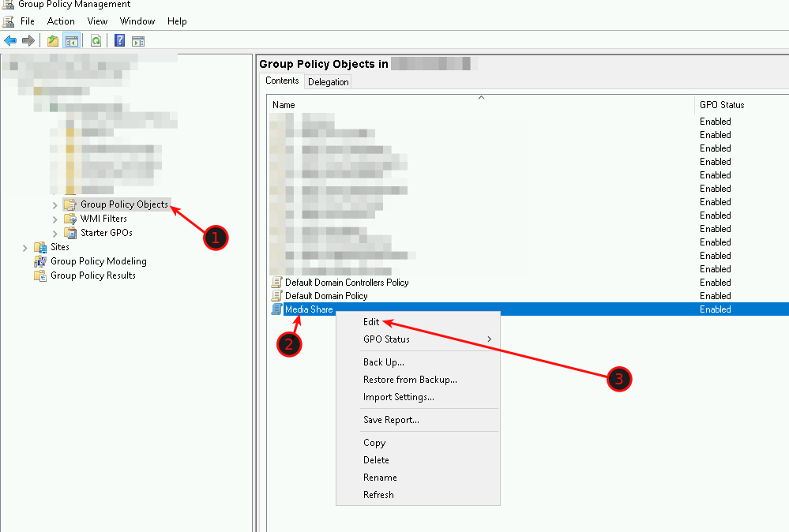Switch to the Delegation tab
This screenshot has height=532, width=789.
[x=328, y=82]
